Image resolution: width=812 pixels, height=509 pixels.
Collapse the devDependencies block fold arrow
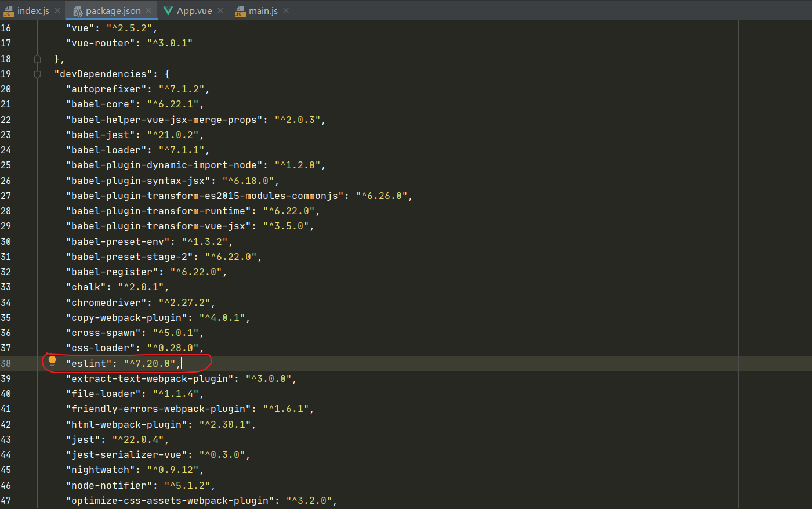tap(37, 74)
